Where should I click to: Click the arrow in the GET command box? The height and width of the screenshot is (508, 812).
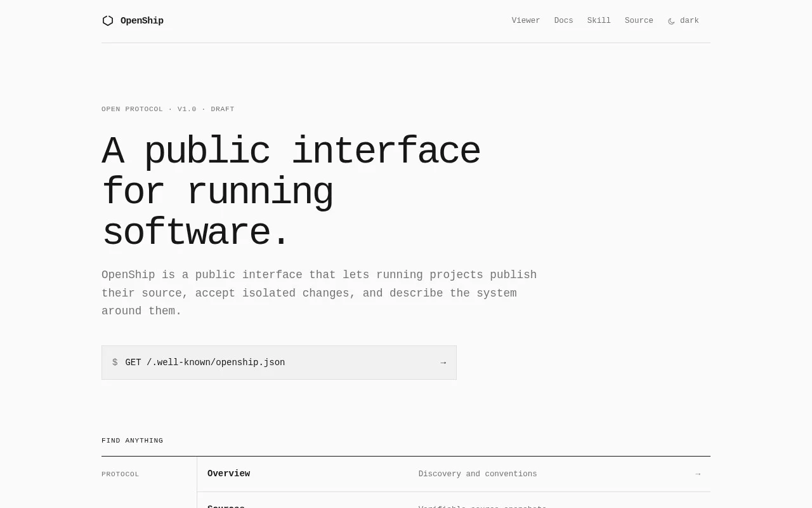coord(443,363)
